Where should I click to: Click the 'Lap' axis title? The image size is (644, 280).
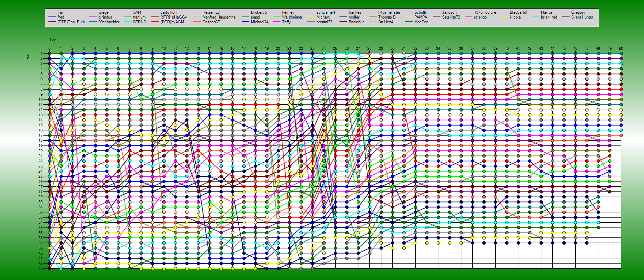(x=53, y=40)
